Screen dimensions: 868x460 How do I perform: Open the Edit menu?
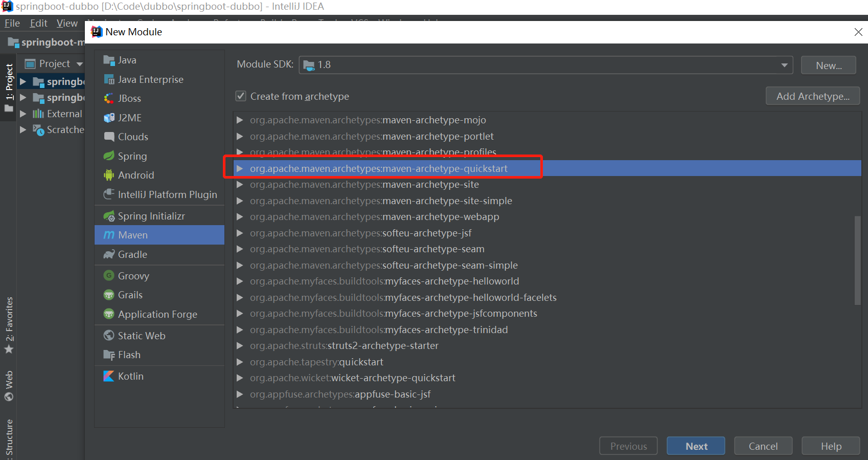coord(38,23)
